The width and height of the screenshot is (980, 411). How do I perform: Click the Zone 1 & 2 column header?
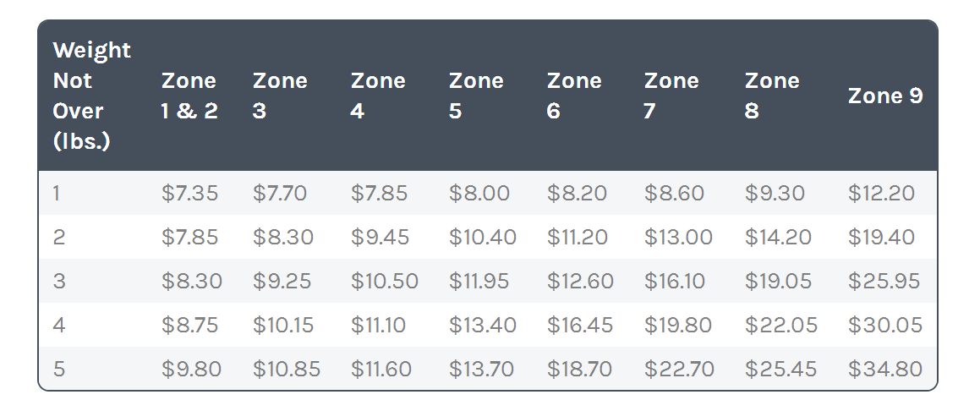coord(189,96)
